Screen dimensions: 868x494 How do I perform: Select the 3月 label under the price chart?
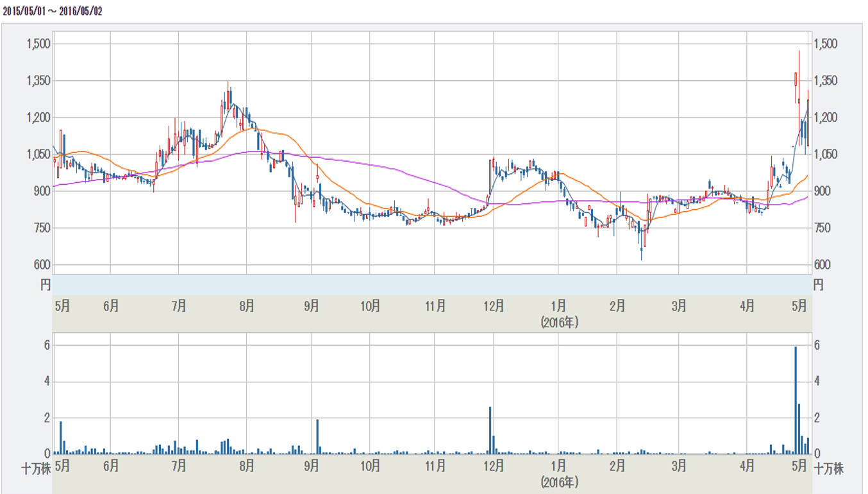pos(679,307)
